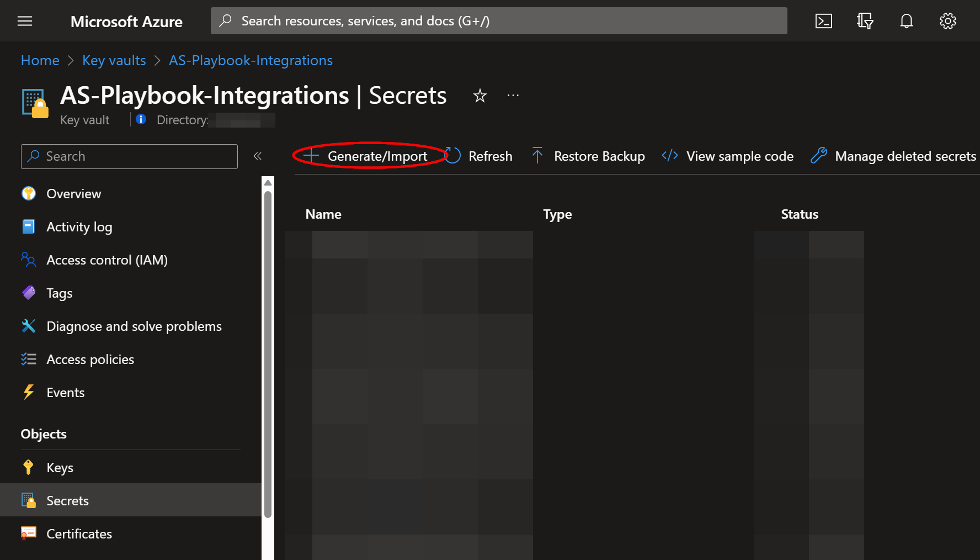The width and height of the screenshot is (980, 560).
Task: Click the directory info icon
Action: [x=141, y=119]
